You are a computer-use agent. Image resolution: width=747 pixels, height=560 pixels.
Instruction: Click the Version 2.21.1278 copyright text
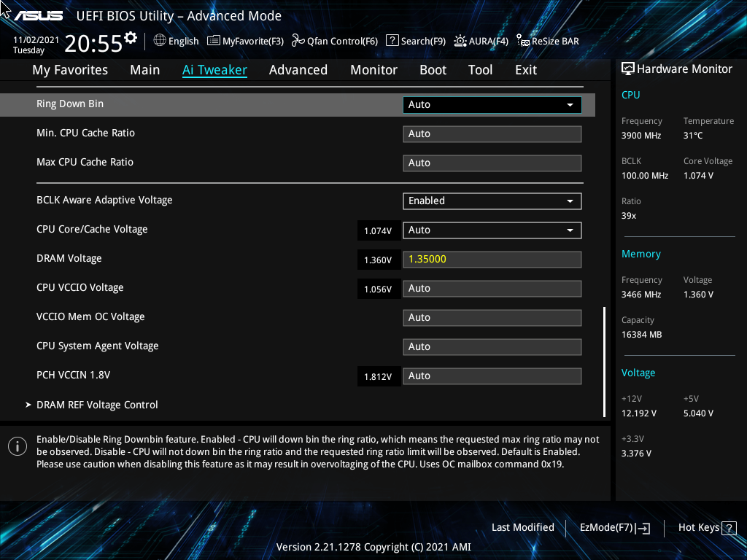point(373,547)
